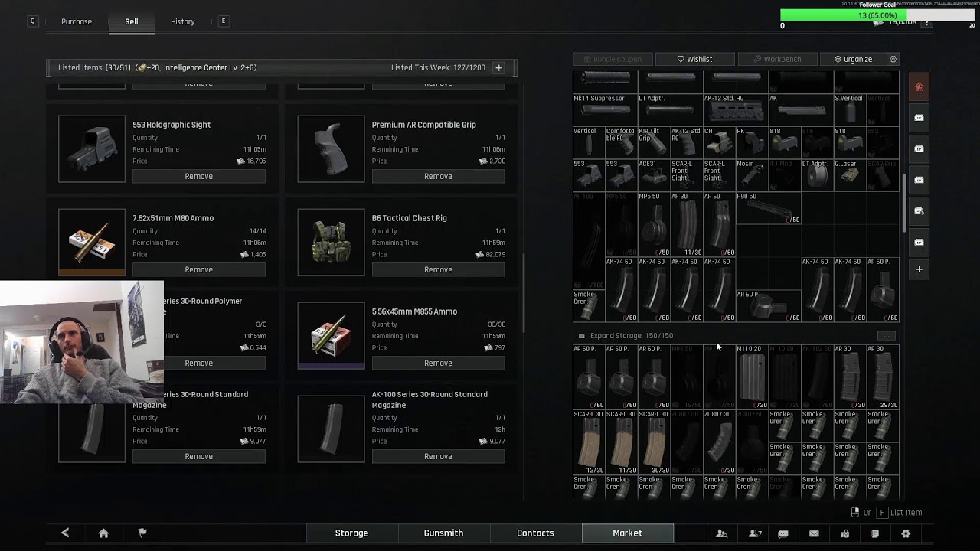Select the MP5 50 drum magazine
Screen dimensions: 980x551
[x=654, y=224]
